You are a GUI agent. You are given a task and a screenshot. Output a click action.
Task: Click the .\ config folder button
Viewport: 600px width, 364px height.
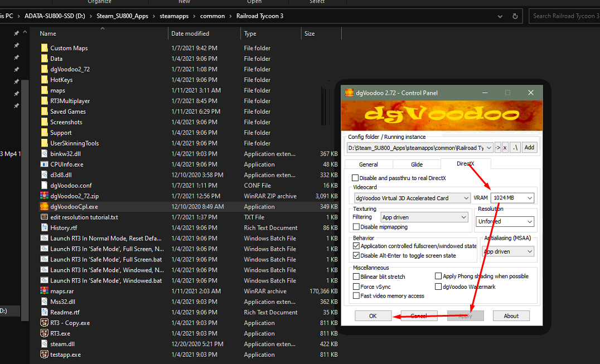pos(516,148)
